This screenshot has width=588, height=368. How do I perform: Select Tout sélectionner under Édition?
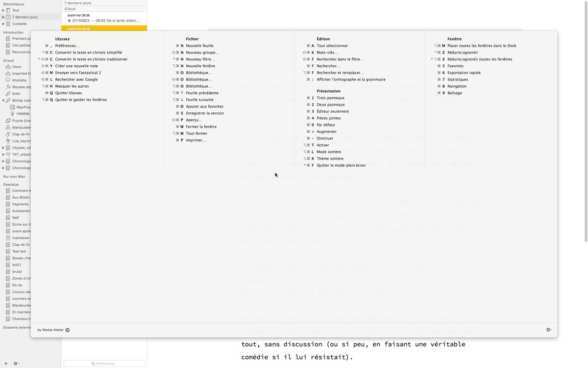click(332, 46)
